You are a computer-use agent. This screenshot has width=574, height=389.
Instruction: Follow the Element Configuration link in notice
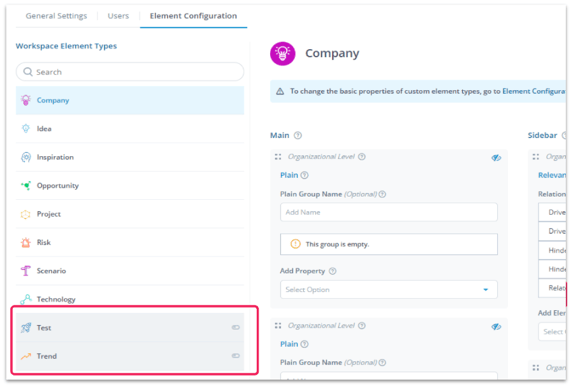[534, 91]
